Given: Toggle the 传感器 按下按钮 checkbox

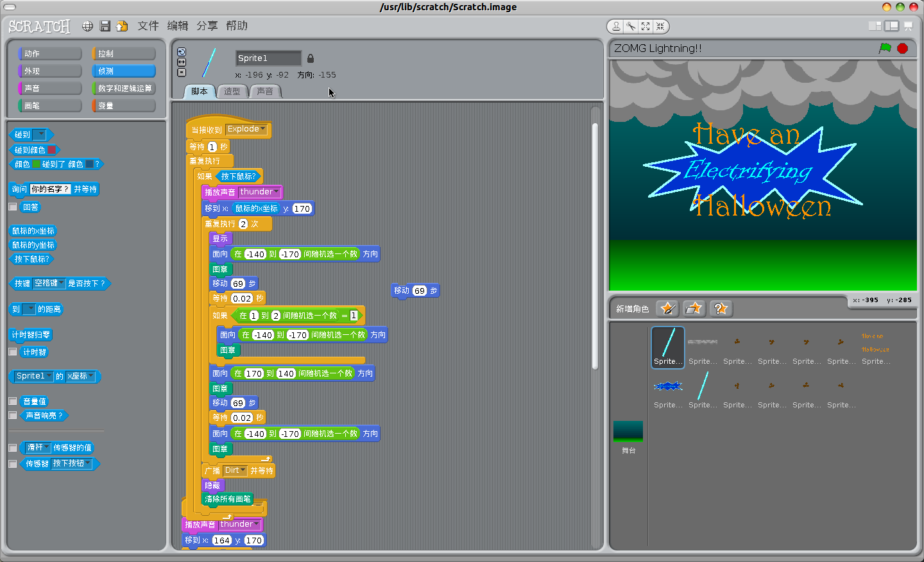Looking at the screenshot, I should tap(12, 463).
